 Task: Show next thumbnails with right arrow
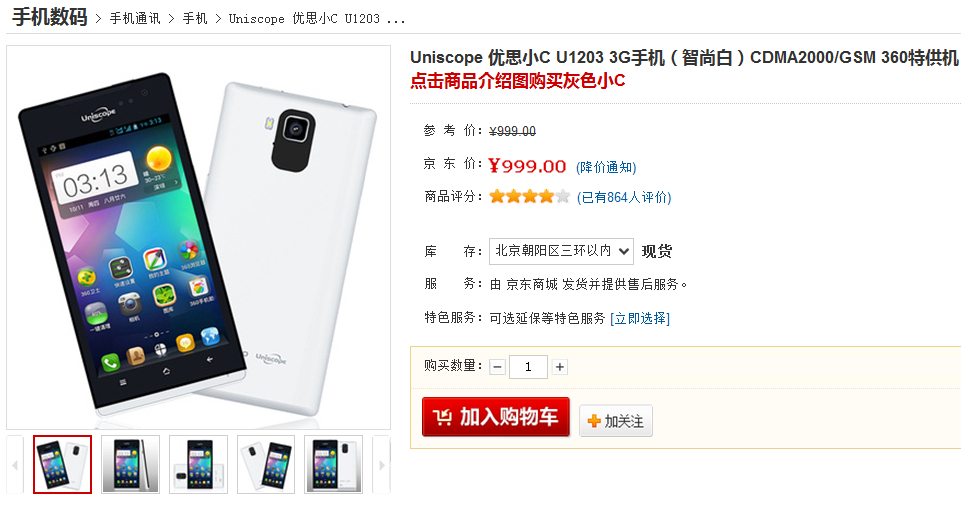381,465
